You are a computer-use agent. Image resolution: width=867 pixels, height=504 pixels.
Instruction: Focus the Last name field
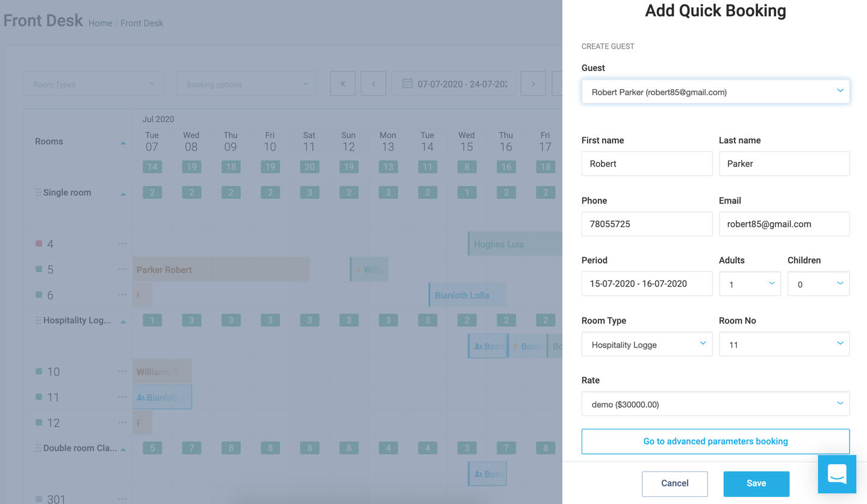[785, 164]
